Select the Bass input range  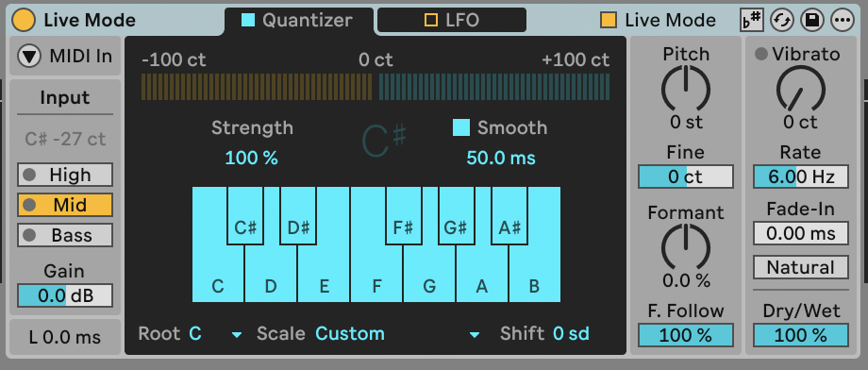coord(65,235)
